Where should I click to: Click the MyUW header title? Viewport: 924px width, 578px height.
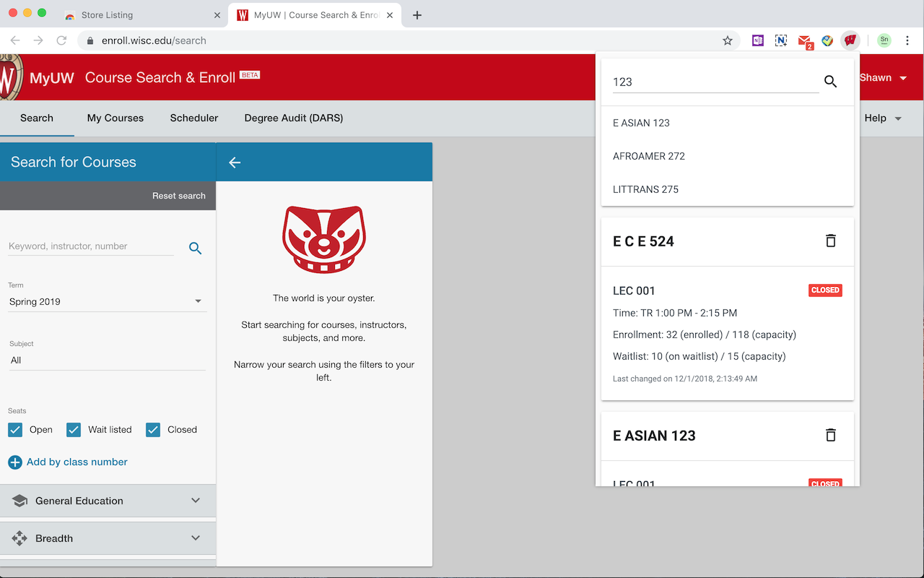point(52,77)
